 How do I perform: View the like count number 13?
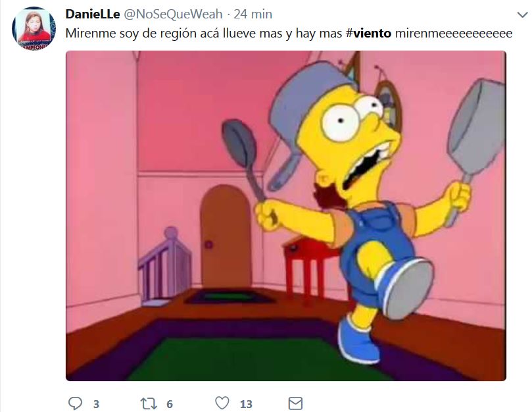click(246, 404)
